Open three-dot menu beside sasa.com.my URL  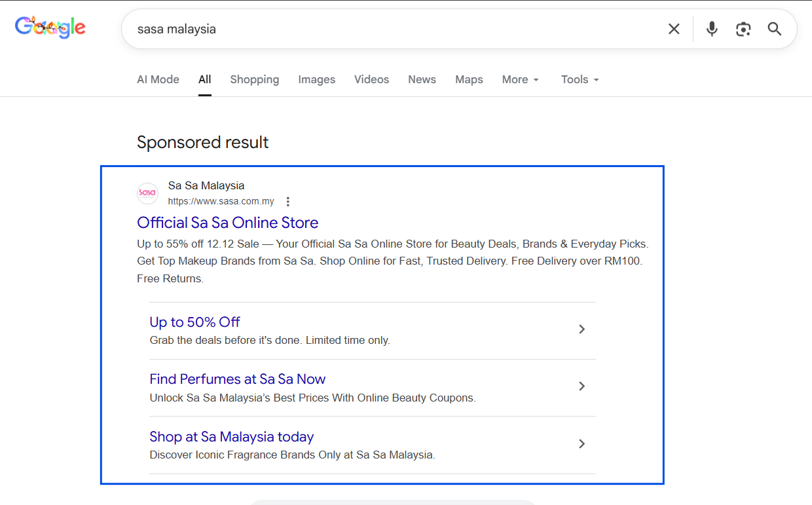(x=287, y=202)
